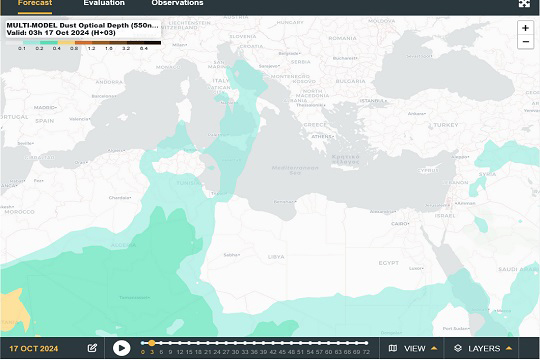Switch to the Observations tab

click(x=177, y=3)
